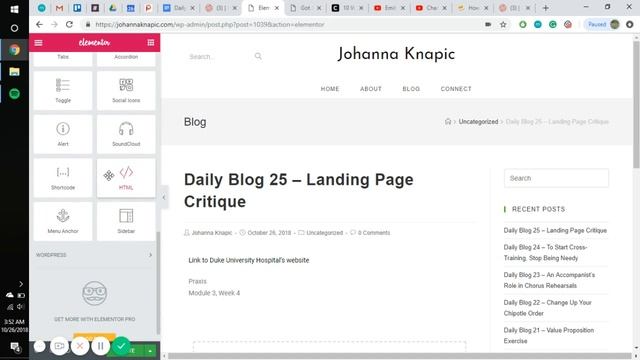Open the HOME menu item
The image size is (640, 360).
[330, 89]
